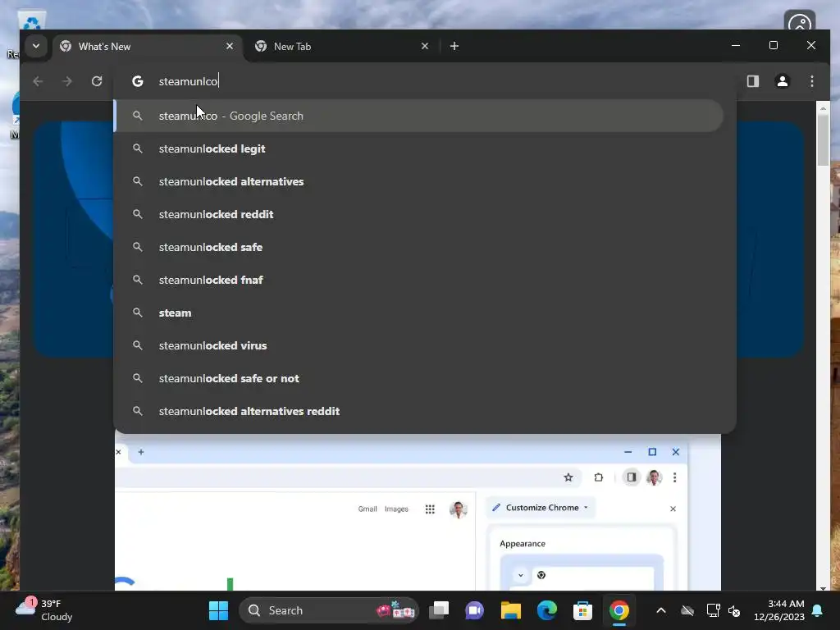The height and width of the screenshot is (630, 840).
Task: Click the taskbar Search box
Action: 328,610
